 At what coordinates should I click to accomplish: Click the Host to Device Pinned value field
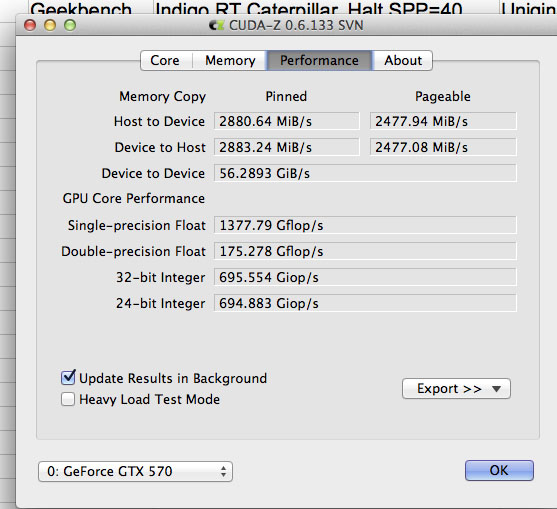[x=286, y=121]
